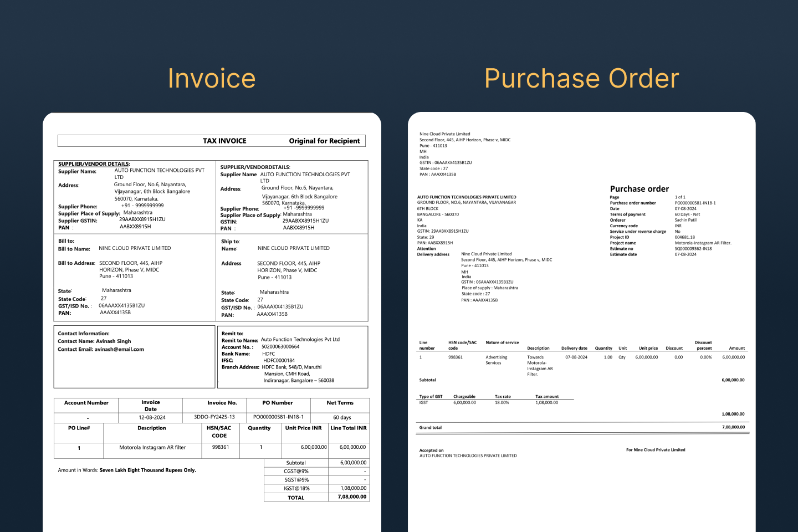This screenshot has height=532, width=798.
Task: Click the large "Purchase Order" heading
Action: (581, 78)
